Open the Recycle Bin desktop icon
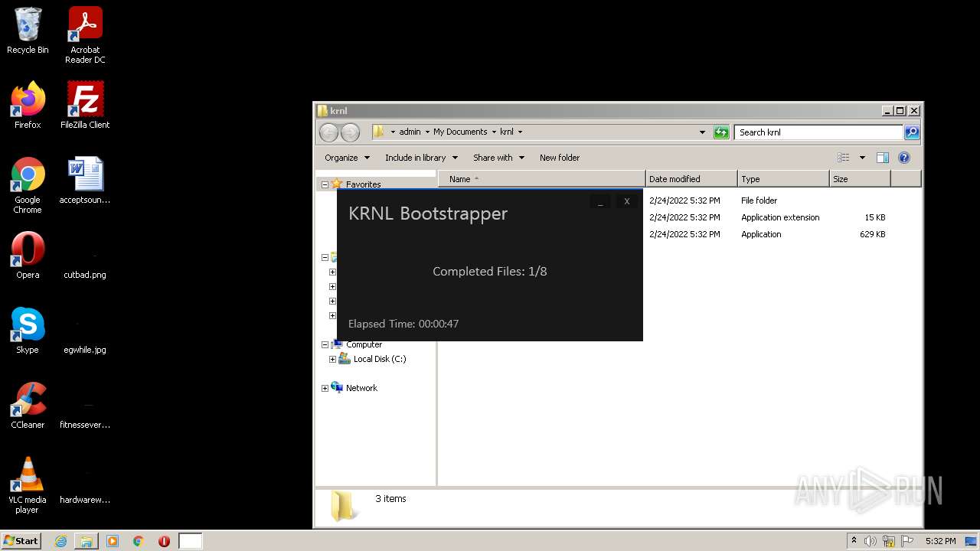 [28, 31]
